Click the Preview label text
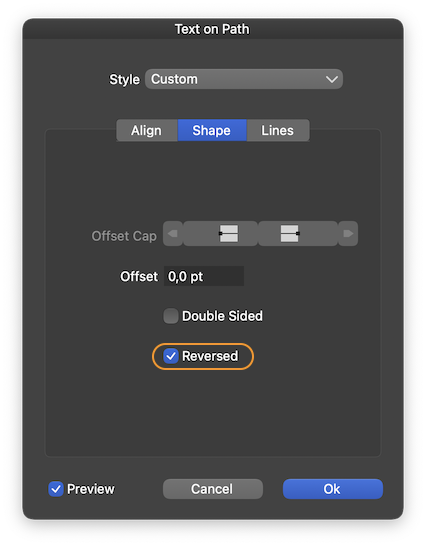This screenshot has height=546, width=426. (x=91, y=489)
